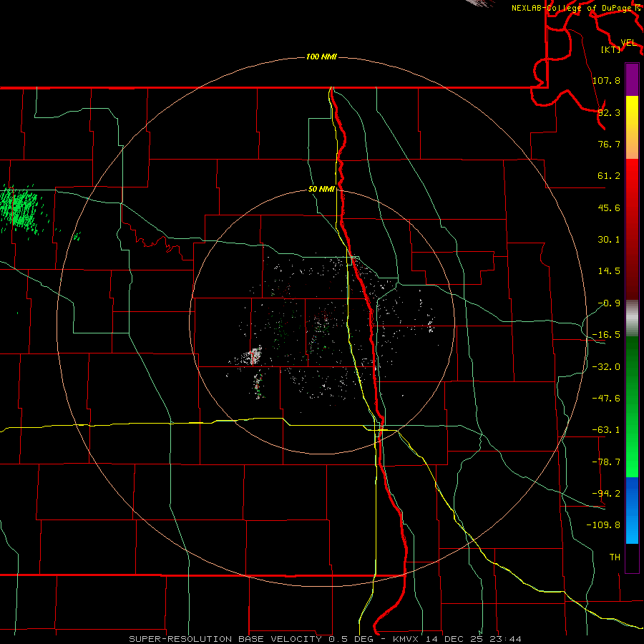Screen dimensions: 644x644
Task: Select the -16.5 velocity scale value
Action: point(606,335)
